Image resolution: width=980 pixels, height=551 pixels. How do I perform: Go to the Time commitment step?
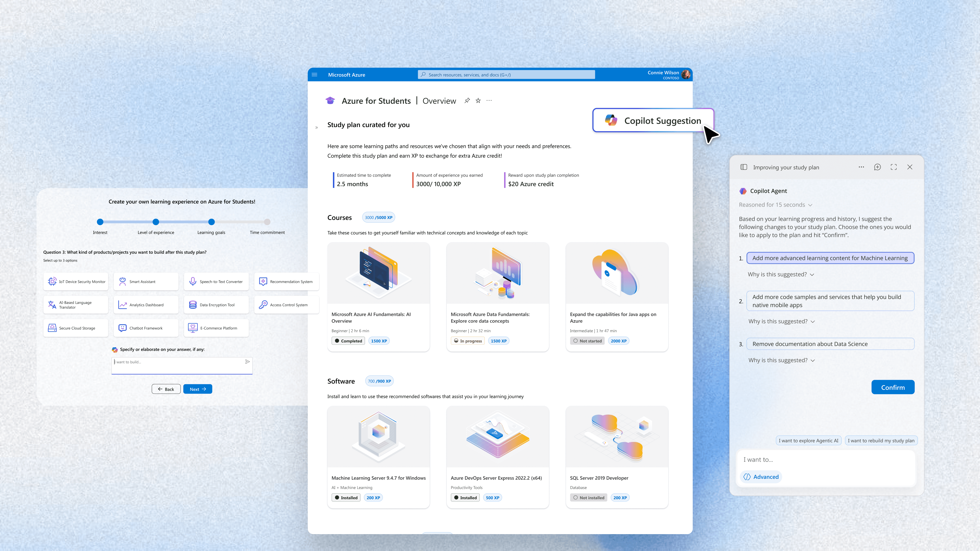(x=267, y=222)
